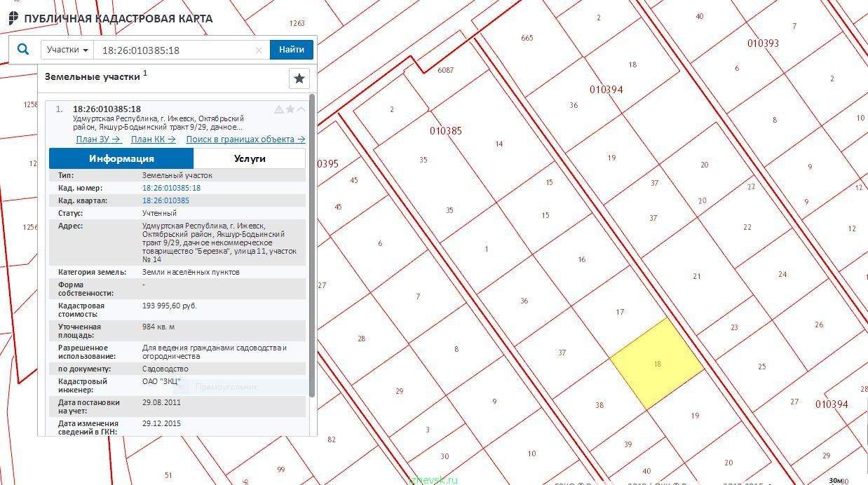Click parcel 82 on the map
Viewport: 868px width, 485px height.
pos(332,439)
